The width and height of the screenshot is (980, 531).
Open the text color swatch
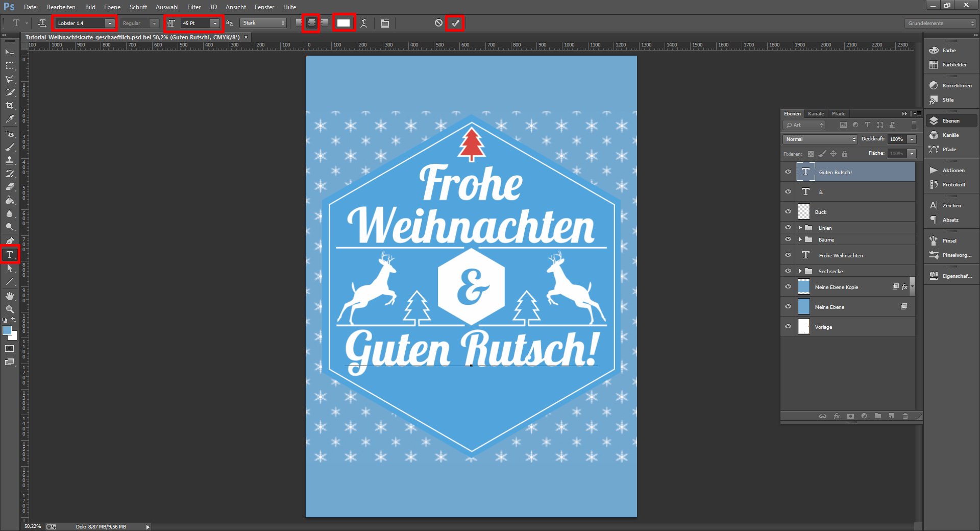point(344,22)
